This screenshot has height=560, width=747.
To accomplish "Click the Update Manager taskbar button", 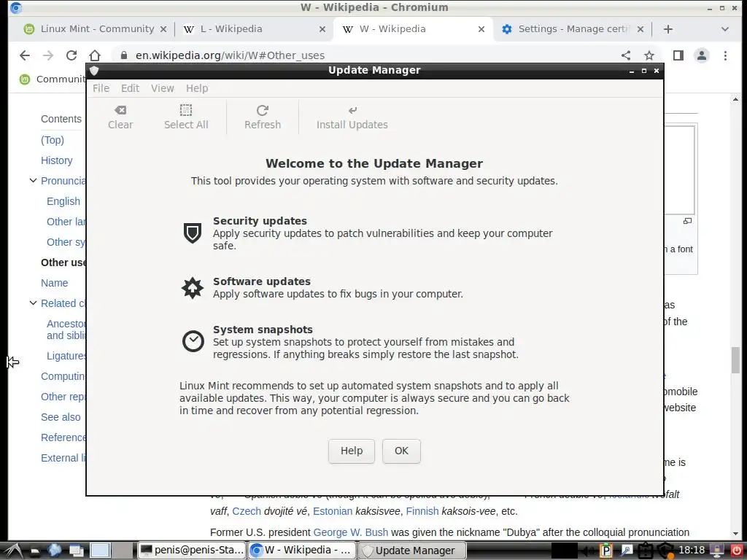I will click(412, 551).
